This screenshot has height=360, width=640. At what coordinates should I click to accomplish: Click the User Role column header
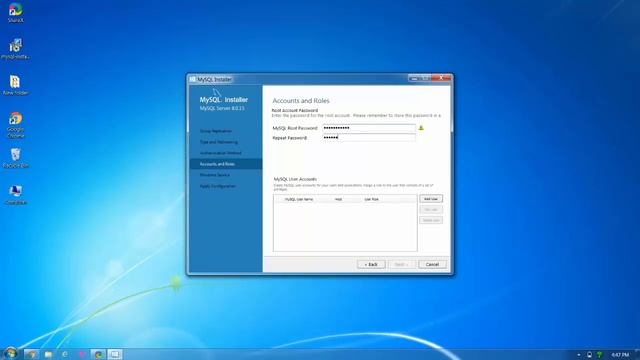(x=371, y=199)
